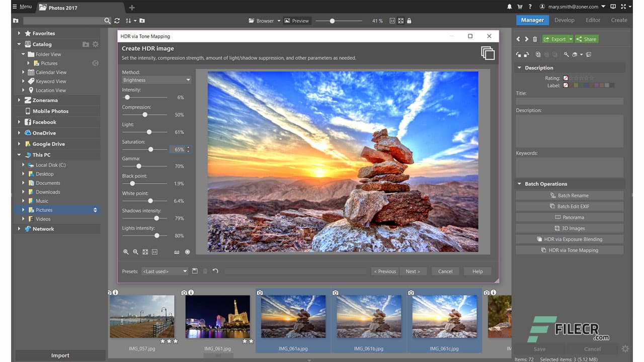Click the lock icon near the zoom slider
This screenshot has height=362, width=644.
[x=409, y=21]
